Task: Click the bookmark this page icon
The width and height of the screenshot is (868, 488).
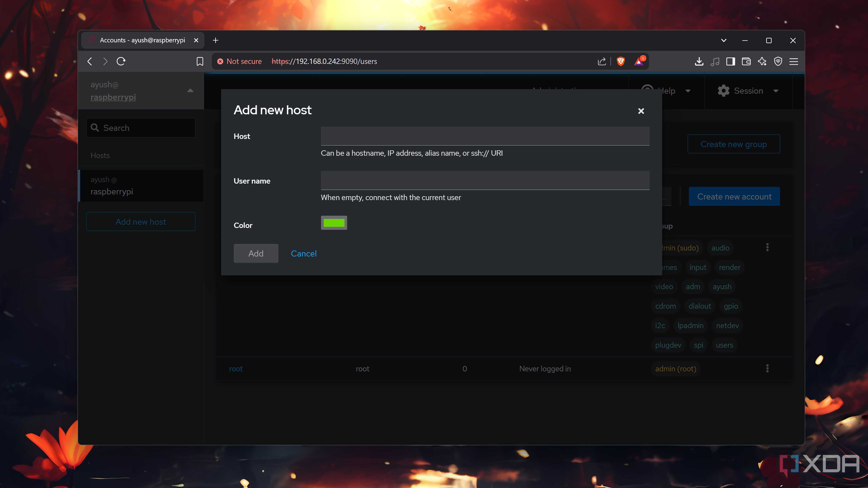Action: (200, 61)
